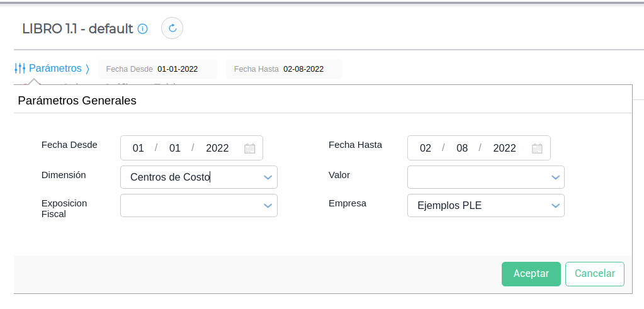
Task: Expand the Dimensión dropdown
Action: (268, 177)
